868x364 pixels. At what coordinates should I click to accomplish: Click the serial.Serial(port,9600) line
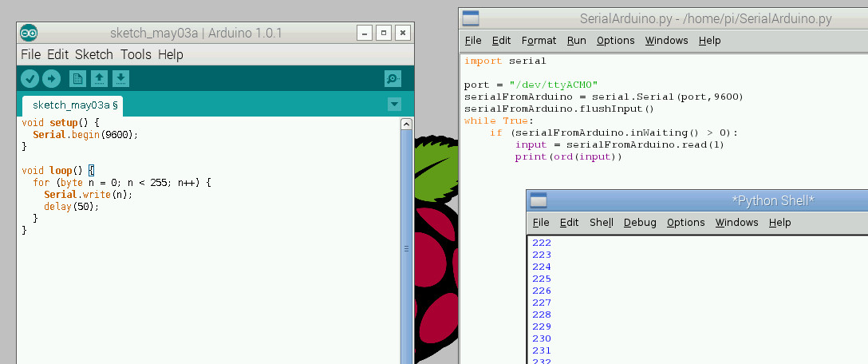pyautogui.click(x=604, y=97)
